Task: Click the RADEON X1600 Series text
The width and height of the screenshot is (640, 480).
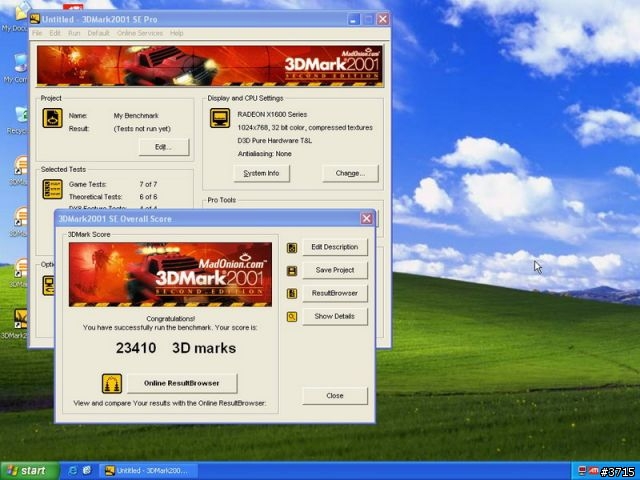Action: (272, 115)
